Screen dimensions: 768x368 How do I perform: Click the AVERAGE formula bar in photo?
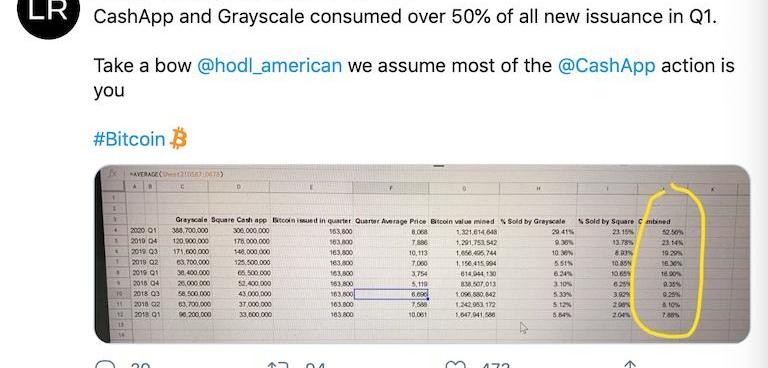(176, 173)
